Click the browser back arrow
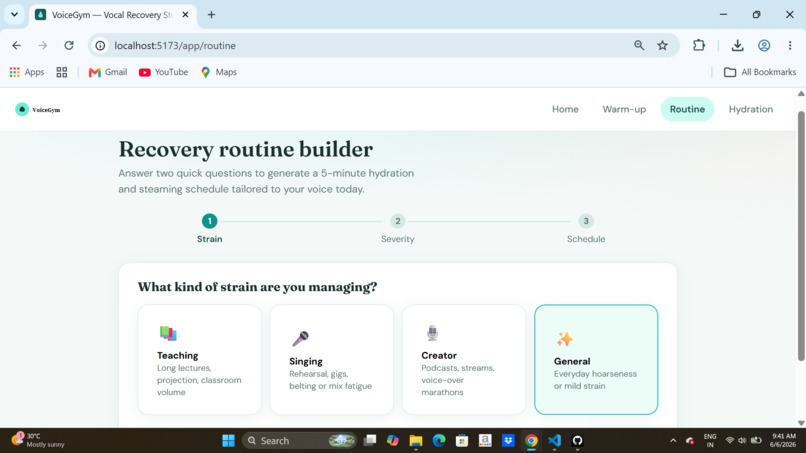The width and height of the screenshot is (806, 453). coord(16,45)
